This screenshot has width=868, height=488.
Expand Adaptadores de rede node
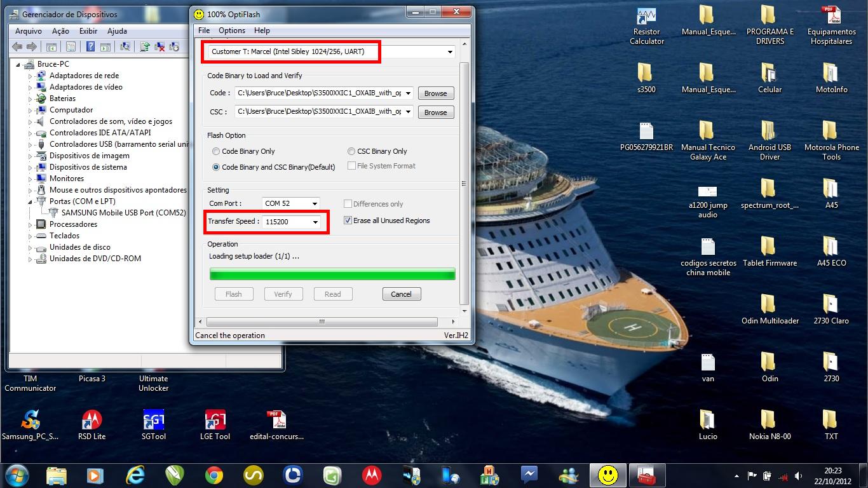[30, 76]
